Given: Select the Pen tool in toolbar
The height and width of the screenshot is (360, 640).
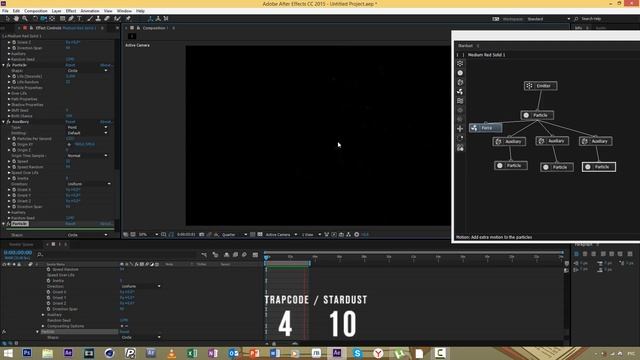Looking at the screenshot, I should [71, 19].
